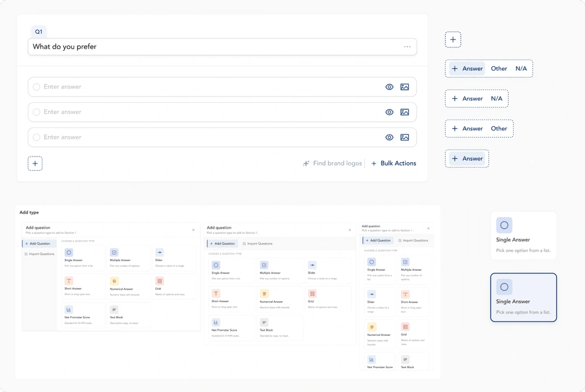Choose Grid tile in narrow right dialog
The height and width of the screenshot is (392, 585).
coord(413,334)
